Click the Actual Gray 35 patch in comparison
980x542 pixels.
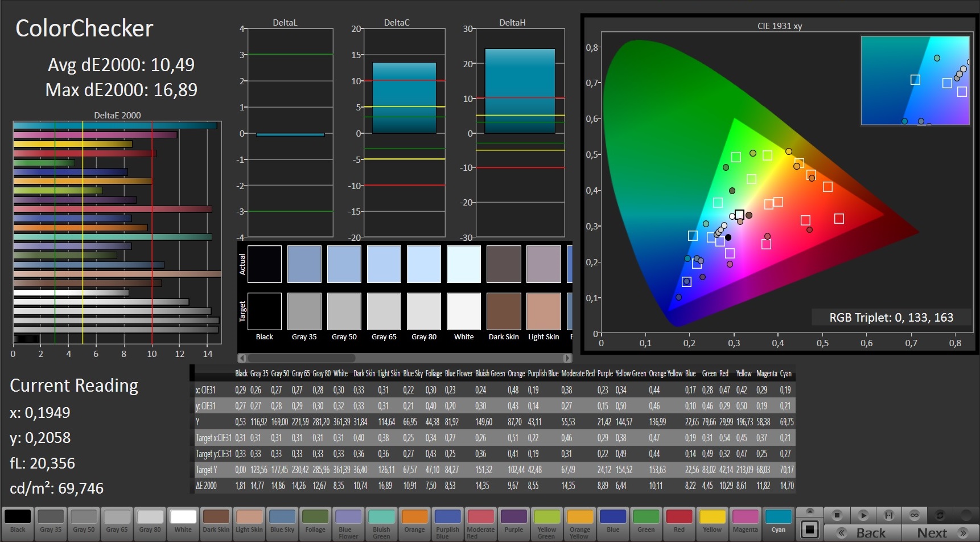(304, 264)
